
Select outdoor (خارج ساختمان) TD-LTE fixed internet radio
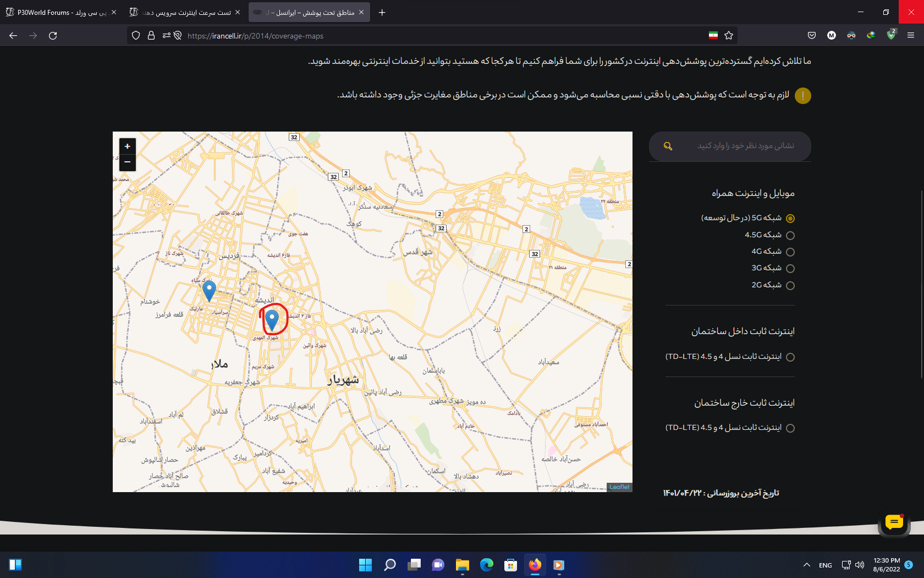coord(790,428)
